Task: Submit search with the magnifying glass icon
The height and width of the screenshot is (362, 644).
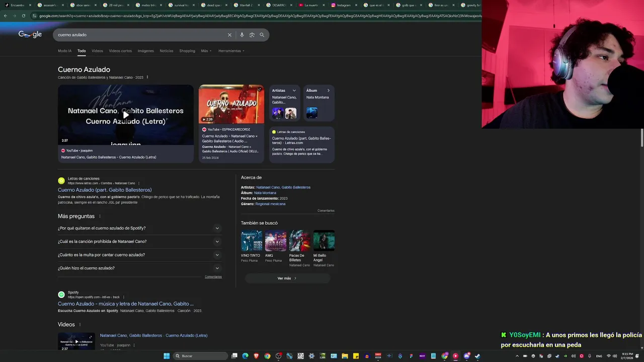Action: point(262,35)
